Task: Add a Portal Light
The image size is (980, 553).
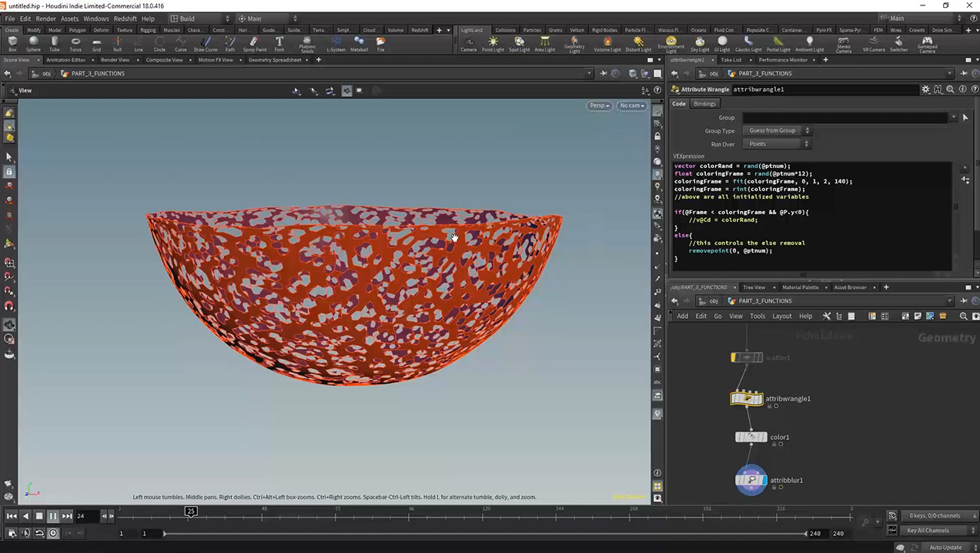Action: coord(778,43)
